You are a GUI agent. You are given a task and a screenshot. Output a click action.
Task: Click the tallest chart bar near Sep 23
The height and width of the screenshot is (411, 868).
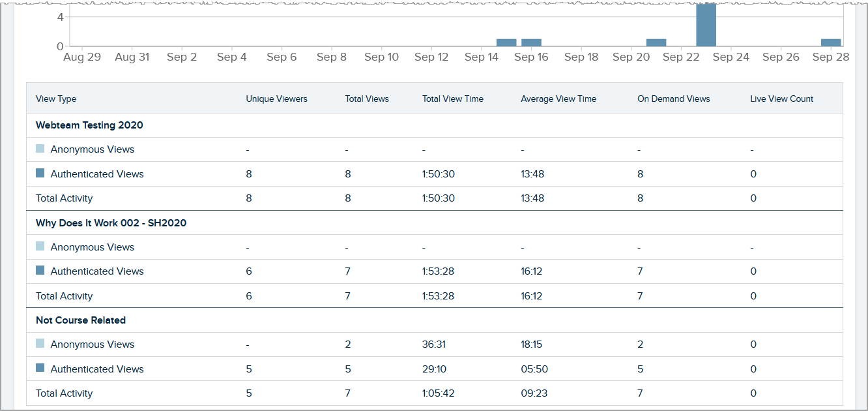coord(706,25)
